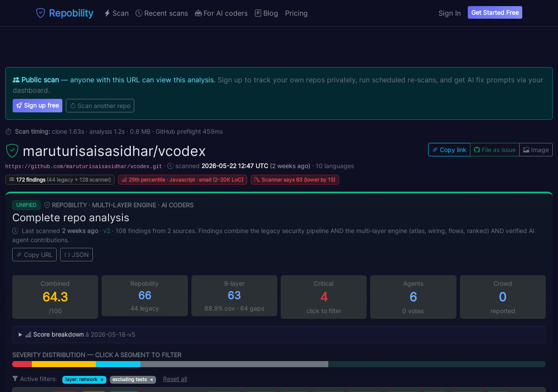Click the UNIFIED tag
The height and width of the screenshot is (392, 558).
pos(26,205)
